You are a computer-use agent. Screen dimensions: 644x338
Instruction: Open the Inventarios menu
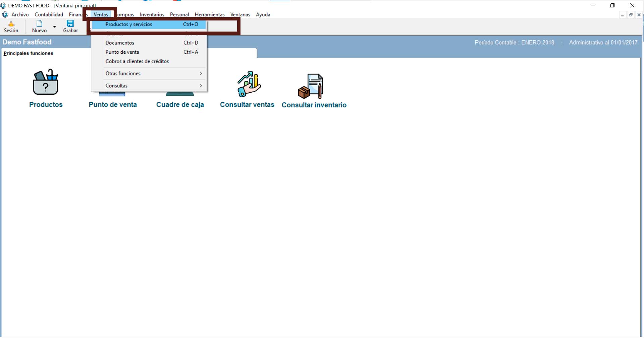(152, 15)
